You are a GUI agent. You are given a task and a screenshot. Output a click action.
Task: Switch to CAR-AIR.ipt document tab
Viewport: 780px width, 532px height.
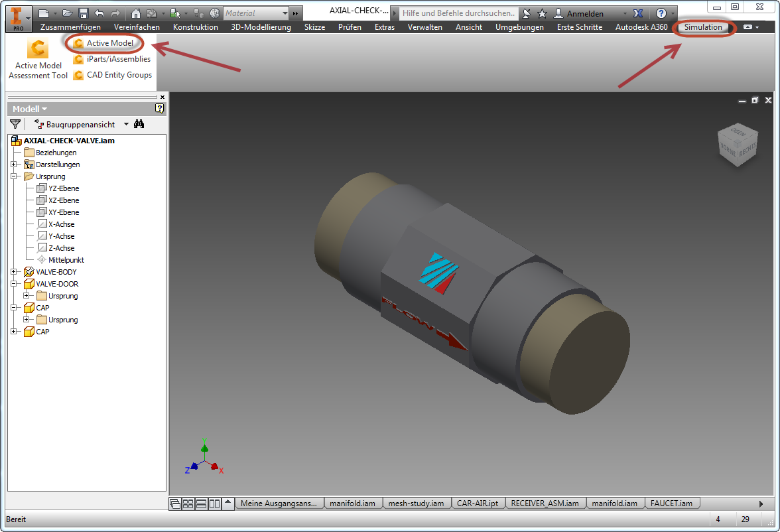[x=478, y=503]
